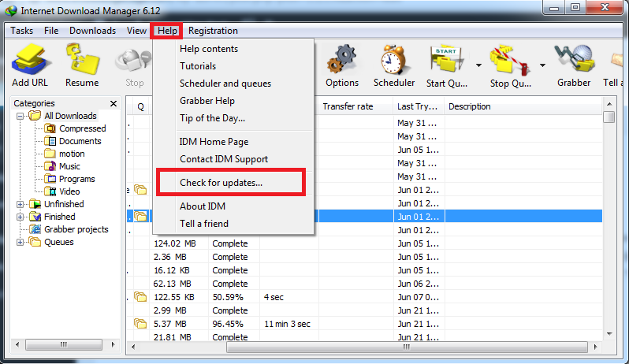Open the Registration menu
This screenshot has height=364, width=629.
click(x=213, y=31)
